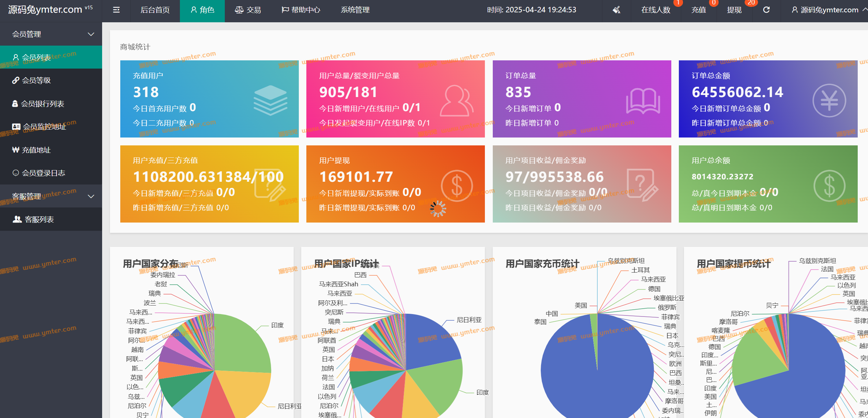Screen dimensions: 868x418
Task: Click the clock icon beside 会员登录日志
Action: click(x=15, y=173)
